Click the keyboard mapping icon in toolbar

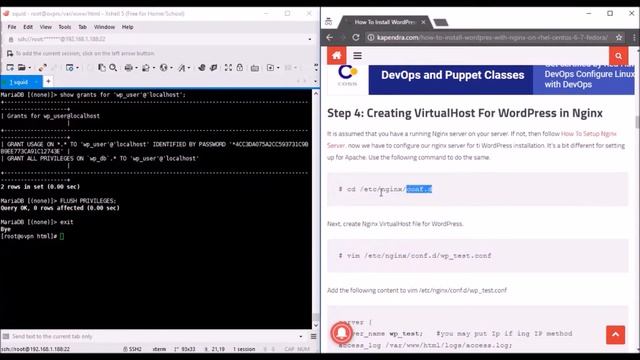tap(255, 68)
